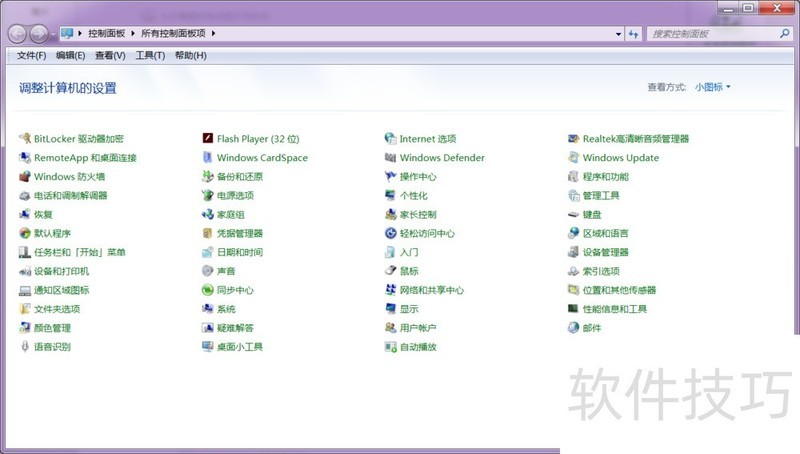Screen dimensions: 800x454
Task: Click the Windows 防火墙 icon
Action: tap(24, 176)
